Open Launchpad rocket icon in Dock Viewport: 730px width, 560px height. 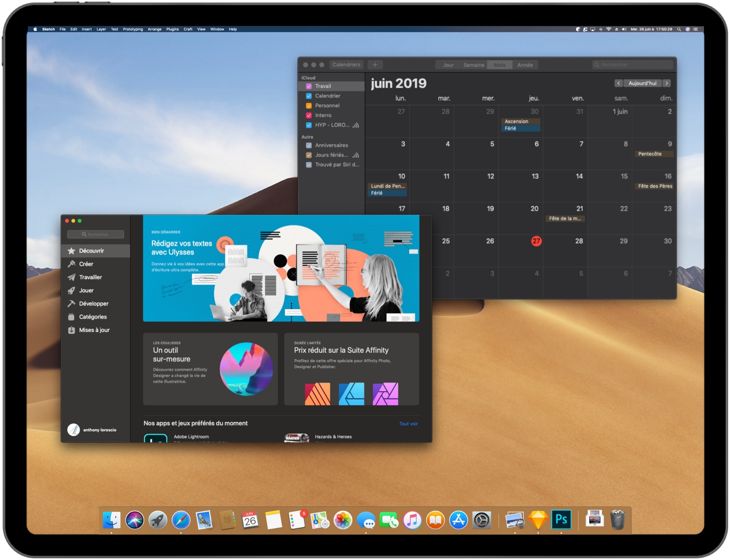pyautogui.click(x=158, y=520)
